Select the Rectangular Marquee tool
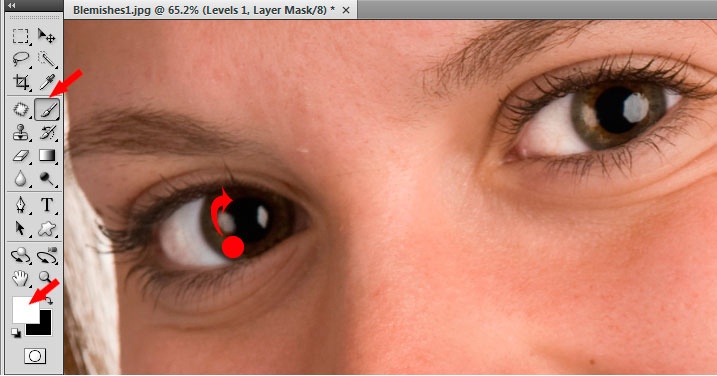The image size is (717, 376). coord(21,36)
